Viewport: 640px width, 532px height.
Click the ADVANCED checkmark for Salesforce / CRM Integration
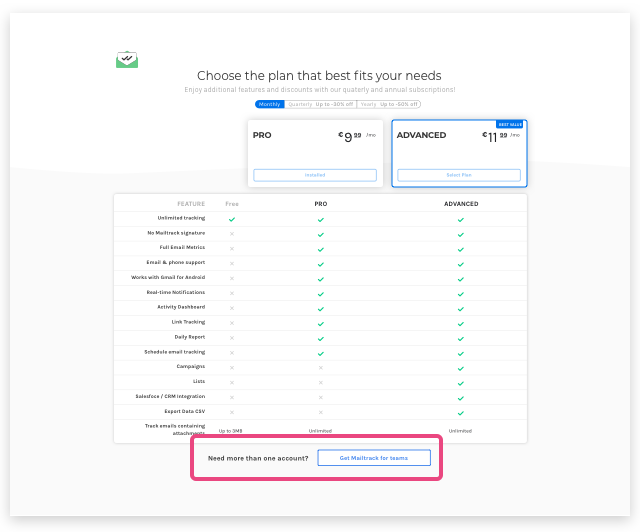tap(461, 397)
